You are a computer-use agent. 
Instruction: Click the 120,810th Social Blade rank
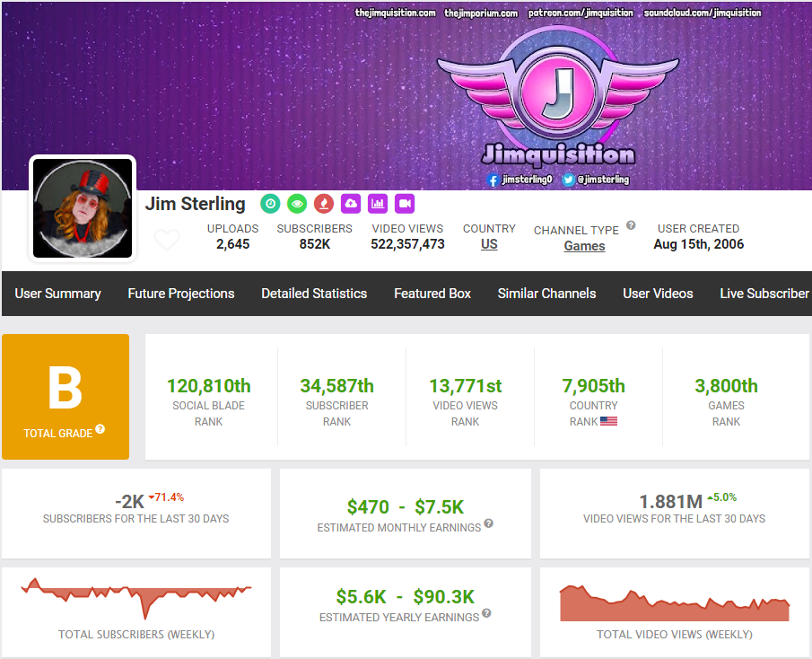pyautogui.click(x=209, y=386)
